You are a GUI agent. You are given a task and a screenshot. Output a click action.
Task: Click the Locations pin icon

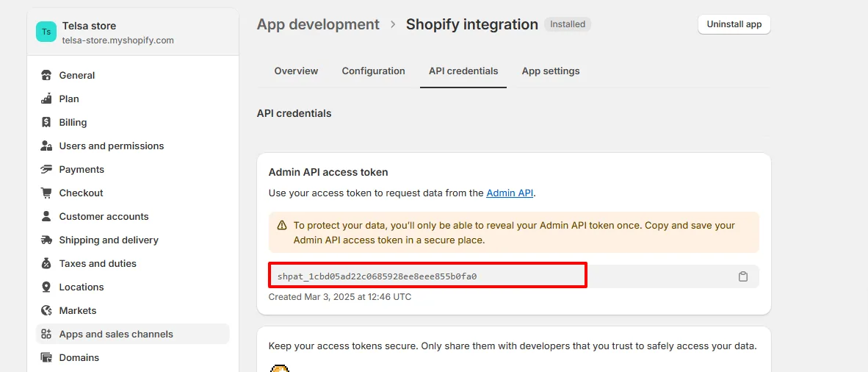[46, 287]
